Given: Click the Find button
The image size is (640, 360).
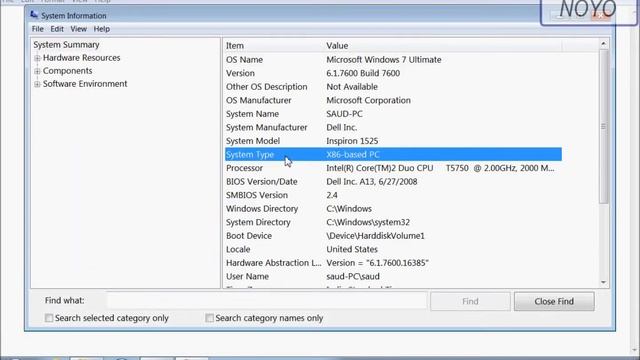Looking at the screenshot, I should tap(470, 301).
